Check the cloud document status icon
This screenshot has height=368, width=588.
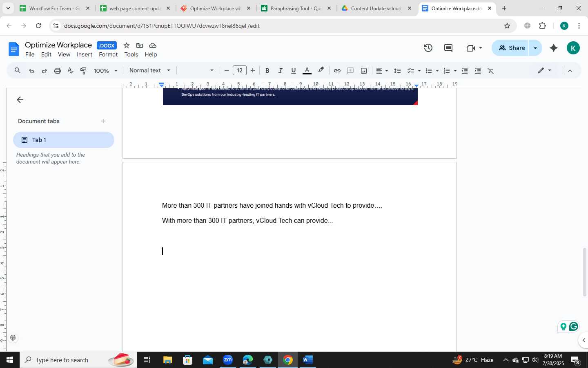click(153, 45)
